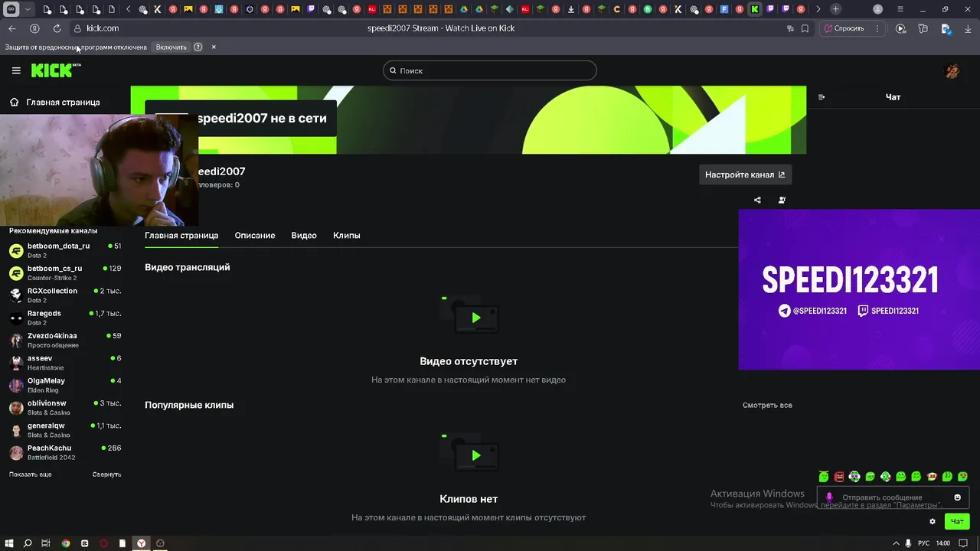Open Windows Start menu
This screenshot has height=551, width=980.
pos(9,543)
